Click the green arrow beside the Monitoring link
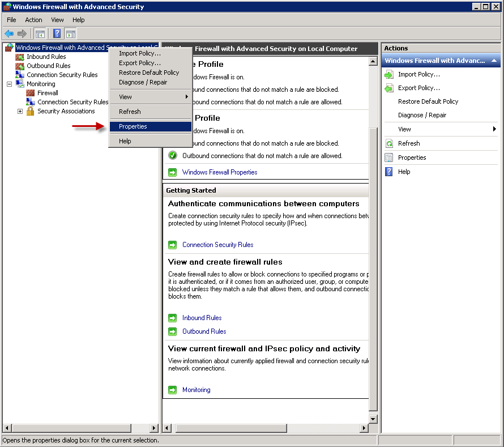The height and width of the screenshot is (447, 504). click(173, 390)
